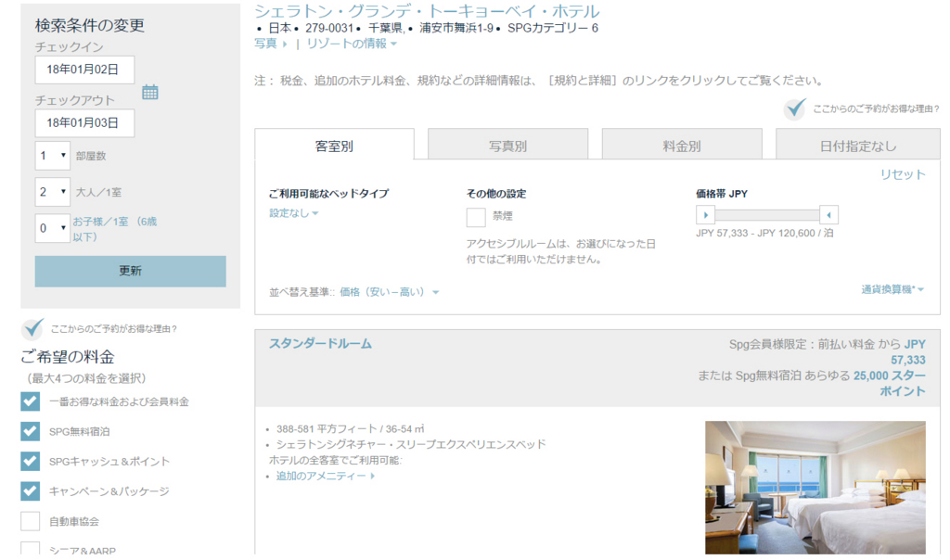Viewport: 950px width, 560px height.
Task: Click the リセット reset link
Action: pyautogui.click(x=902, y=174)
